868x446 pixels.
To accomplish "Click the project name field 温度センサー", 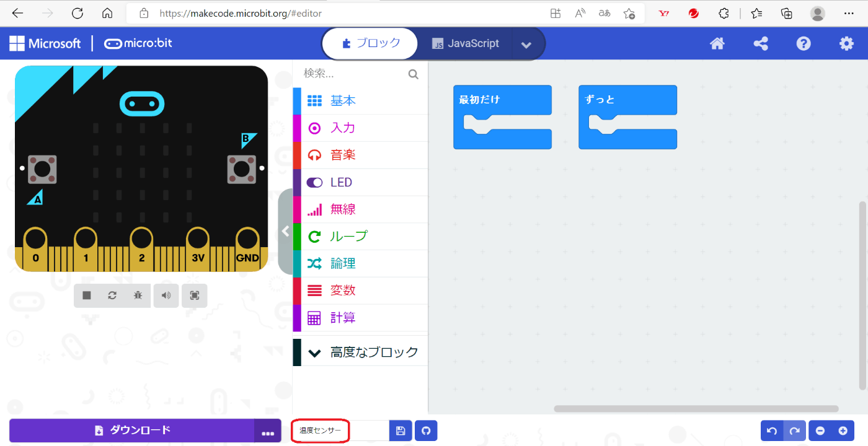I will (x=340, y=431).
